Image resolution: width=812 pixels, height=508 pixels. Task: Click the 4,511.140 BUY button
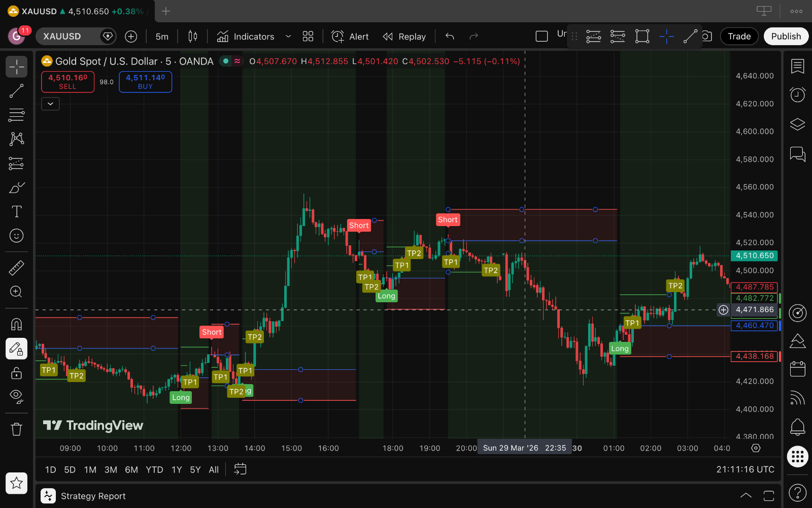click(145, 82)
